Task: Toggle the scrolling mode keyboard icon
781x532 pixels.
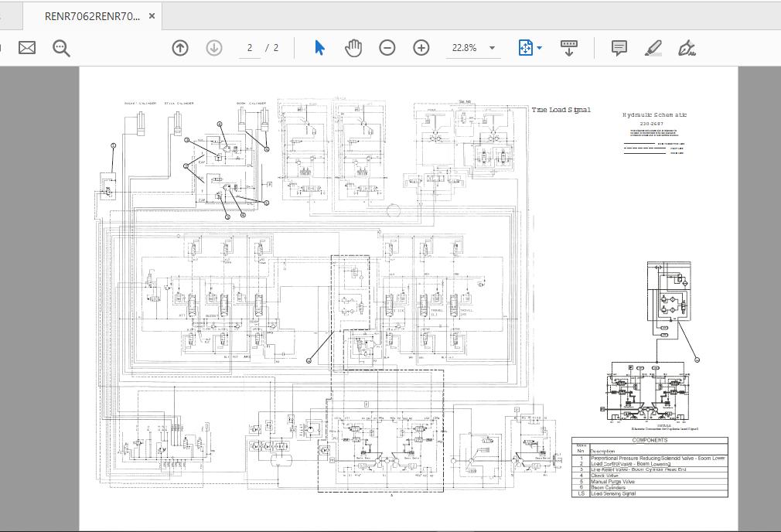Action: (x=569, y=48)
